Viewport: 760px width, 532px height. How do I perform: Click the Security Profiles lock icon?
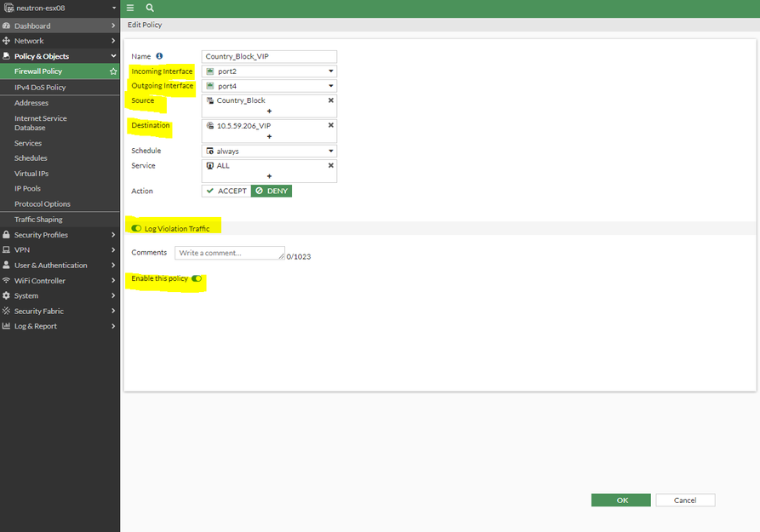click(x=6, y=235)
